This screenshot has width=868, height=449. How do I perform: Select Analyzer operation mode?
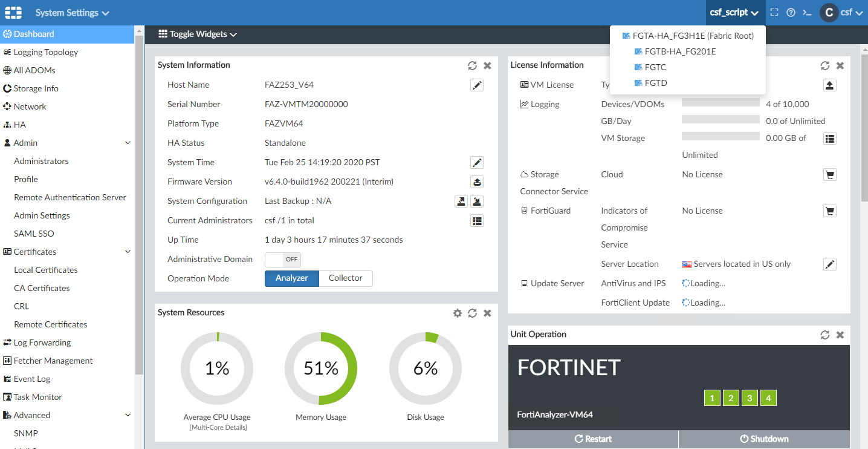292,278
